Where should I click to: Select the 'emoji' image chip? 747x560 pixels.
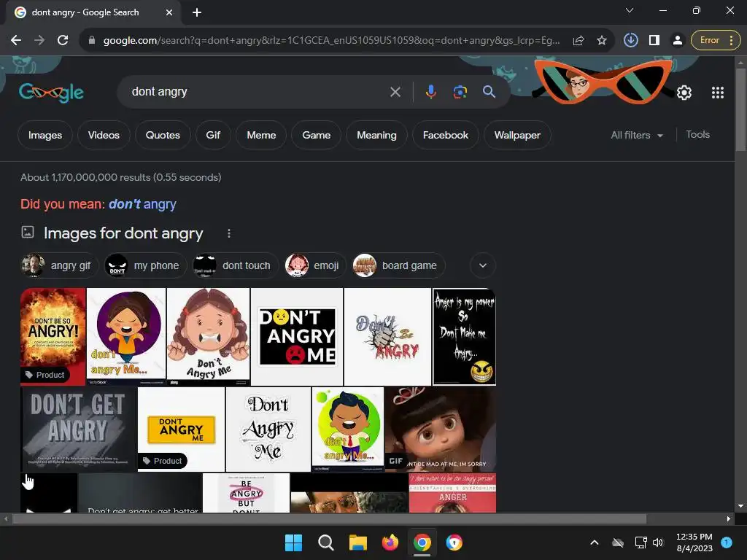[315, 265]
